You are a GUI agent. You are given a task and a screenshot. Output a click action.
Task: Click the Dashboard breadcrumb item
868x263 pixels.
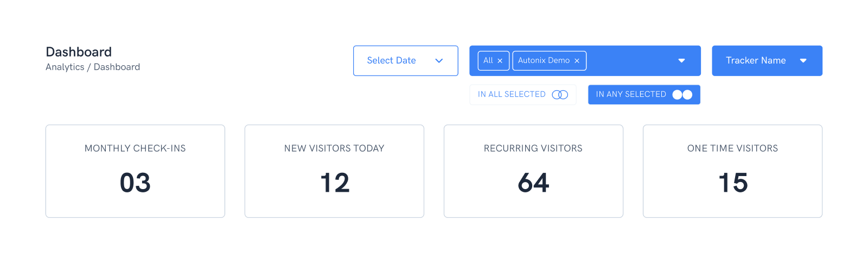pyautogui.click(x=117, y=67)
